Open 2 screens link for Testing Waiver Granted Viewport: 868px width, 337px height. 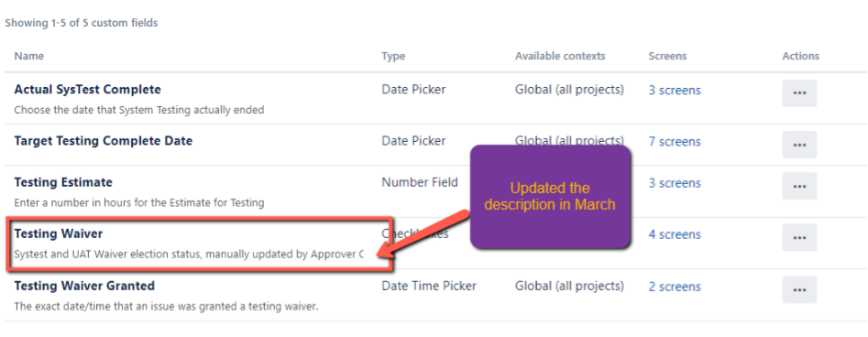[675, 287]
